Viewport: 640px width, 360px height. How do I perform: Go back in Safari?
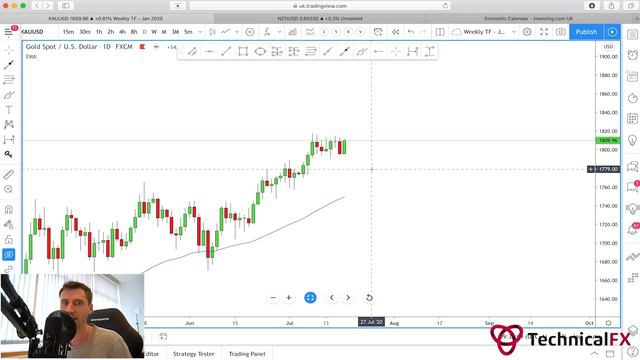(37, 6)
